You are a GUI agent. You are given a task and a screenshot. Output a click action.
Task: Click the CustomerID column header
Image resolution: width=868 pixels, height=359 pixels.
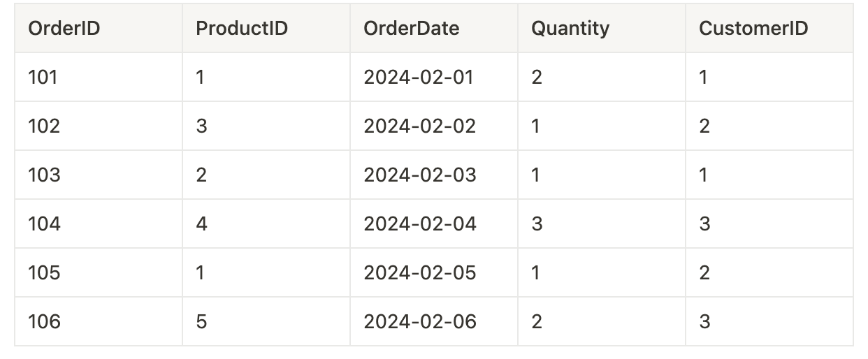coord(769,28)
